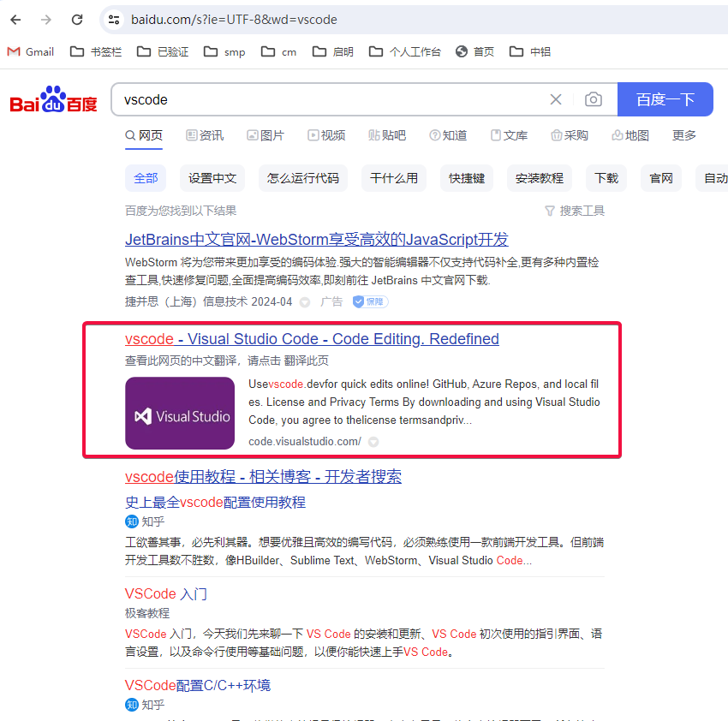728x721 pixels.
Task: Open 史上最全vscode配置使用教程 link
Action: click(x=216, y=503)
